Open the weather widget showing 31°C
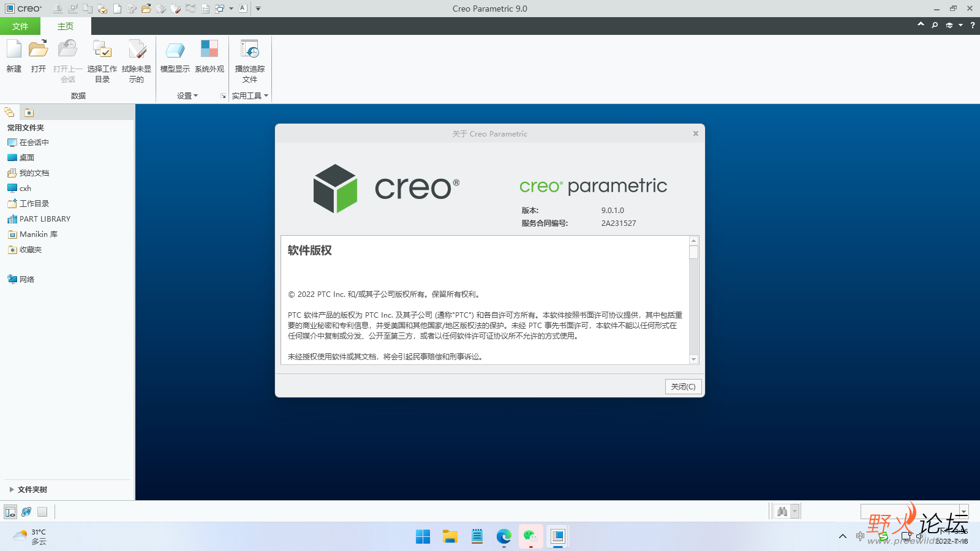The image size is (980, 551). (x=29, y=537)
